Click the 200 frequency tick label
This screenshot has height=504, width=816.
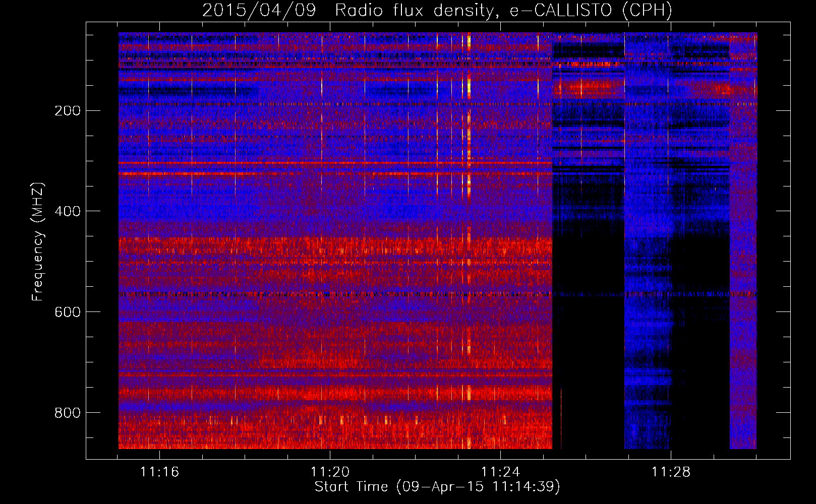(x=68, y=111)
